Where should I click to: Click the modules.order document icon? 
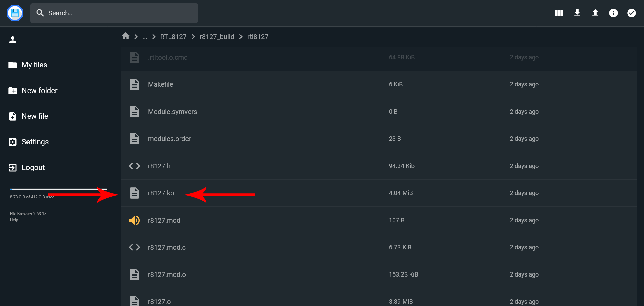[135, 139]
